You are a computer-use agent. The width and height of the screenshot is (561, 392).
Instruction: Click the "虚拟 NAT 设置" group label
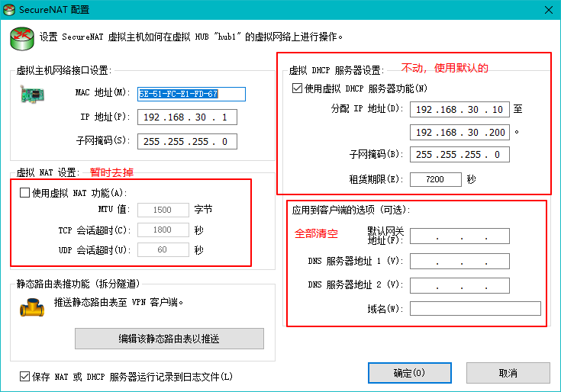[x=48, y=172]
